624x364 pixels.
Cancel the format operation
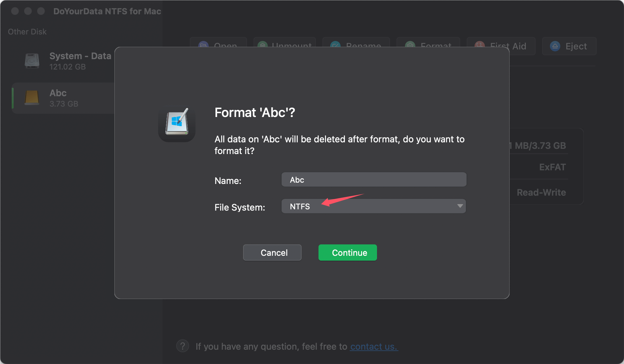point(272,253)
